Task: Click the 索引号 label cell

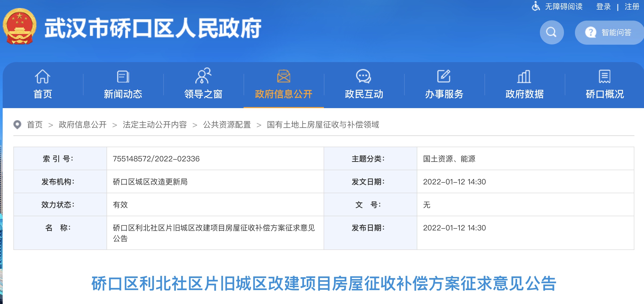Action: click(60, 159)
